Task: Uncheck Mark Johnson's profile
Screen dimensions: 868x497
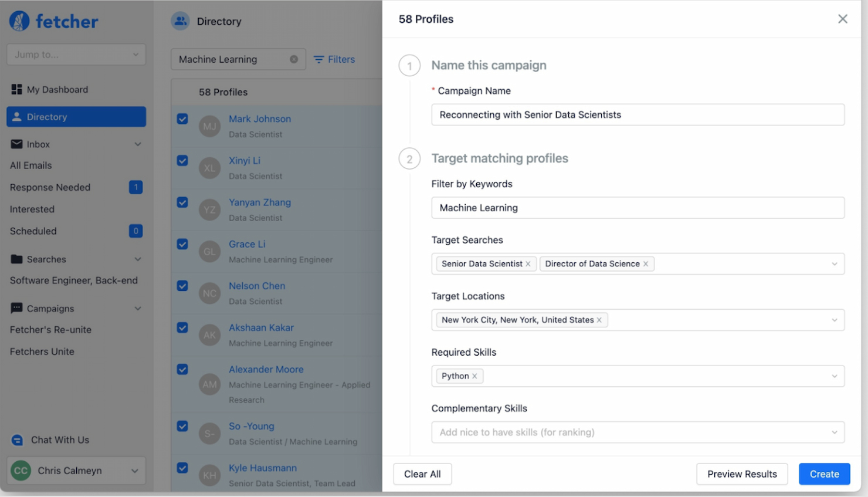Action: coord(182,119)
